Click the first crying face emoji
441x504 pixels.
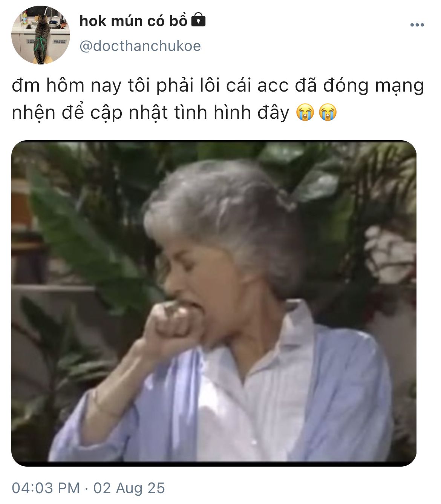coord(305,113)
